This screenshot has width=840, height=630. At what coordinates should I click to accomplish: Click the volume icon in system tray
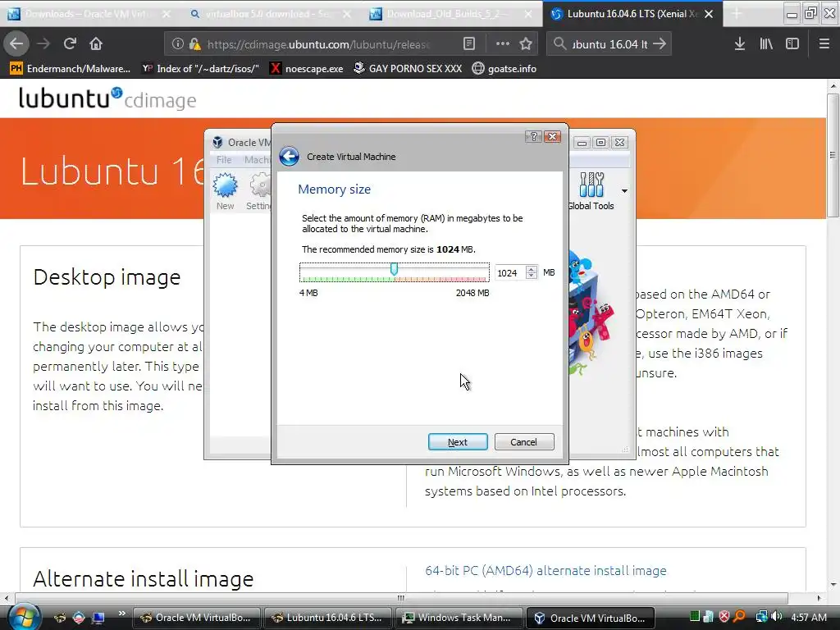click(778, 617)
